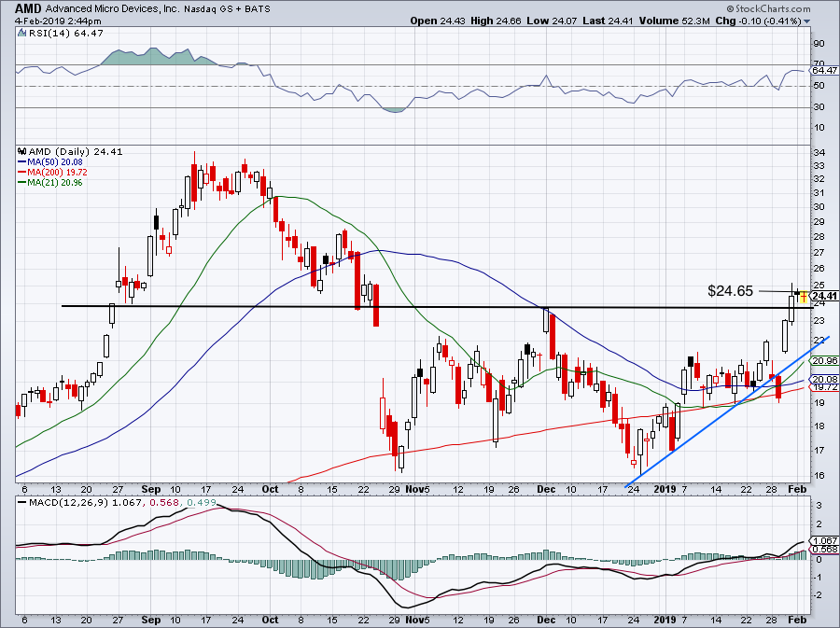Viewport: 840px width, 628px height.
Task: Click the MACD(12,26,9) panel label
Action: click(x=69, y=503)
